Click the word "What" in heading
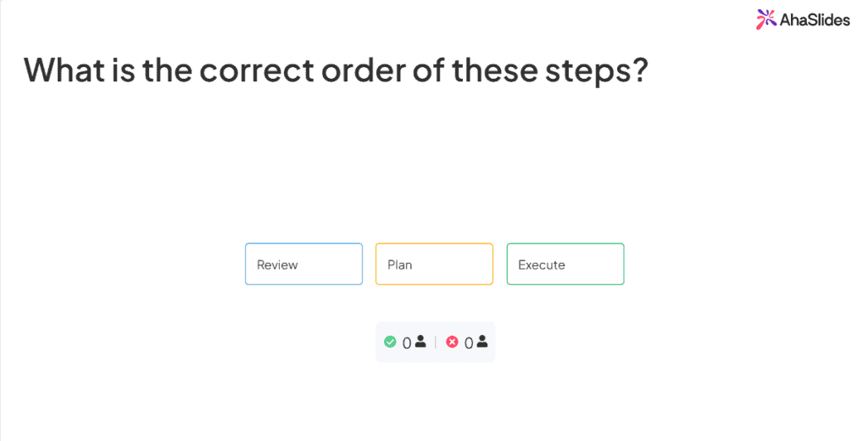The height and width of the screenshot is (441, 868). 64,70
